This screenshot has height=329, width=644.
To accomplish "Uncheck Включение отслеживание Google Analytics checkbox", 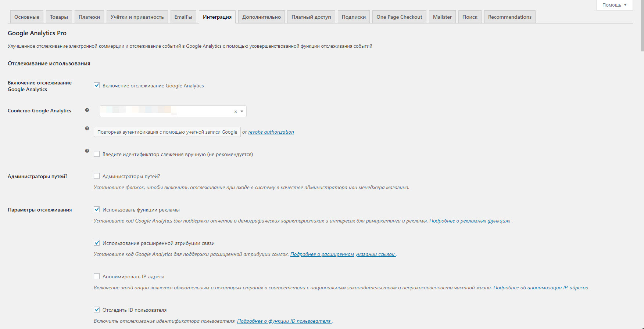I will point(97,86).
